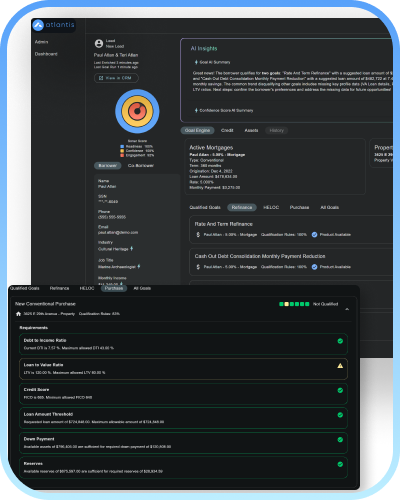Viewport: 400px width, 500px height.
Task: Select the highlighted Refinance tab in main window
Action: point(242,207)
